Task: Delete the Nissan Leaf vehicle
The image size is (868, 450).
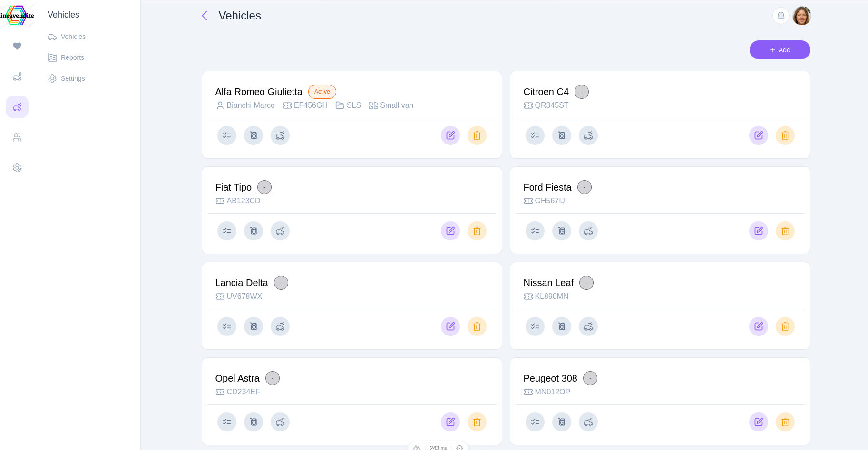Action: [785, 326]
